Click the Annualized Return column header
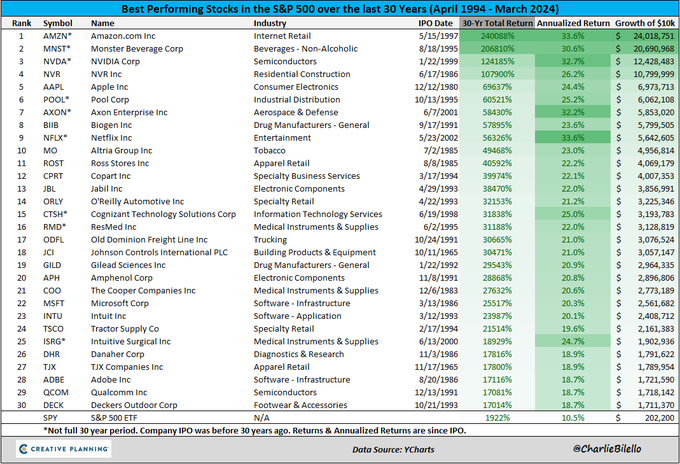Image resolution: width=680 pixels, height=464 pixels. [x=573, y=23]
